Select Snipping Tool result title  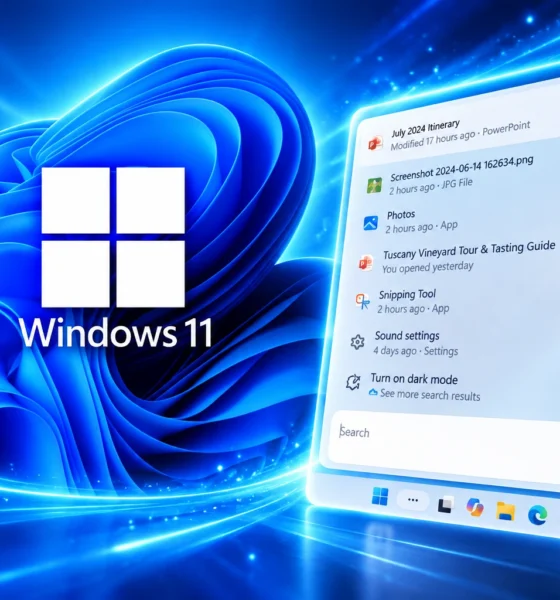(x=407, y=294)
